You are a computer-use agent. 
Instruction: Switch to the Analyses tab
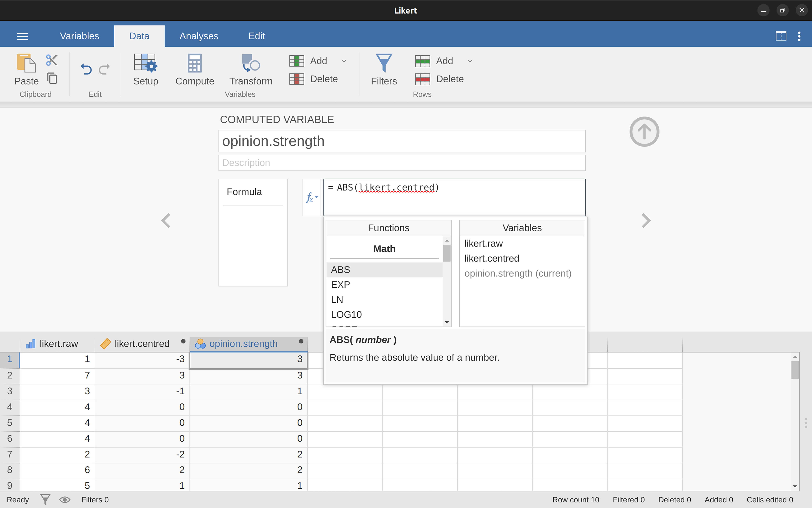(x=199, y=36)
